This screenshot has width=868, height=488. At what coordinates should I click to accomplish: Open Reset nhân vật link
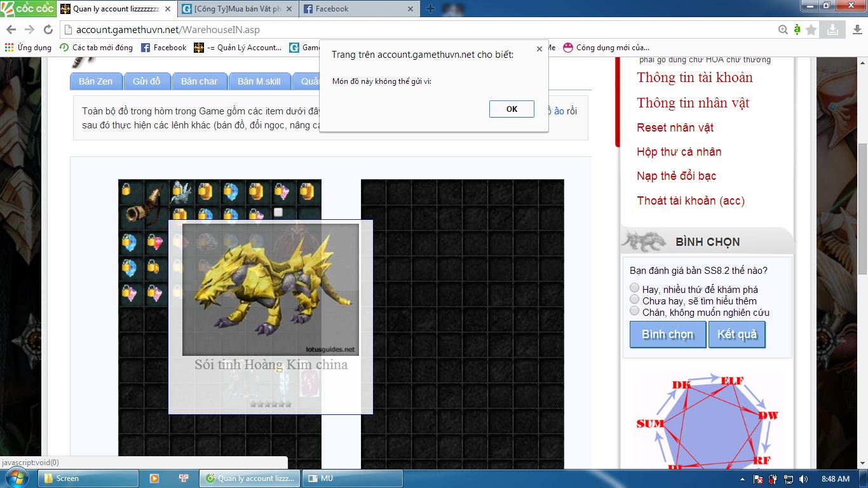(x=675, y=128)
